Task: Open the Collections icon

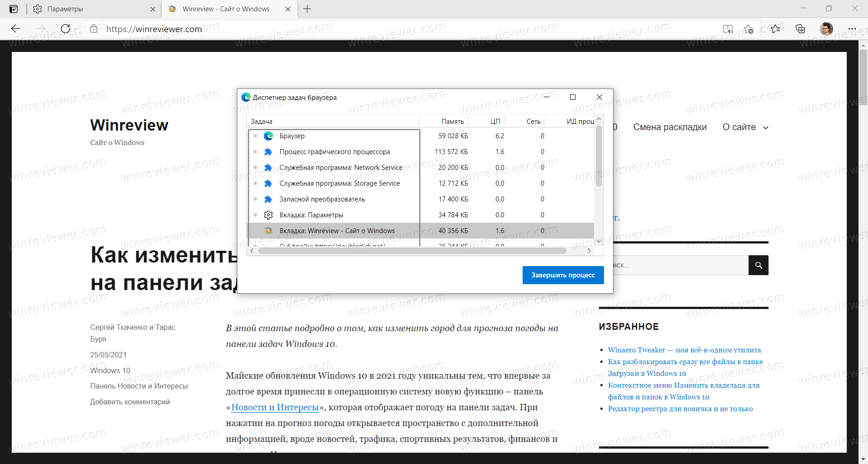Action: 800,29
